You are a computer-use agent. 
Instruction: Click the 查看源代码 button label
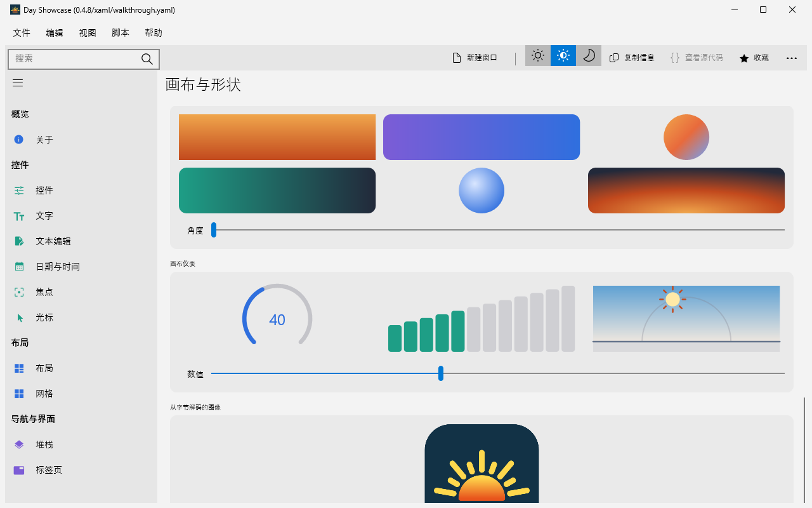(x=704, y=58)
